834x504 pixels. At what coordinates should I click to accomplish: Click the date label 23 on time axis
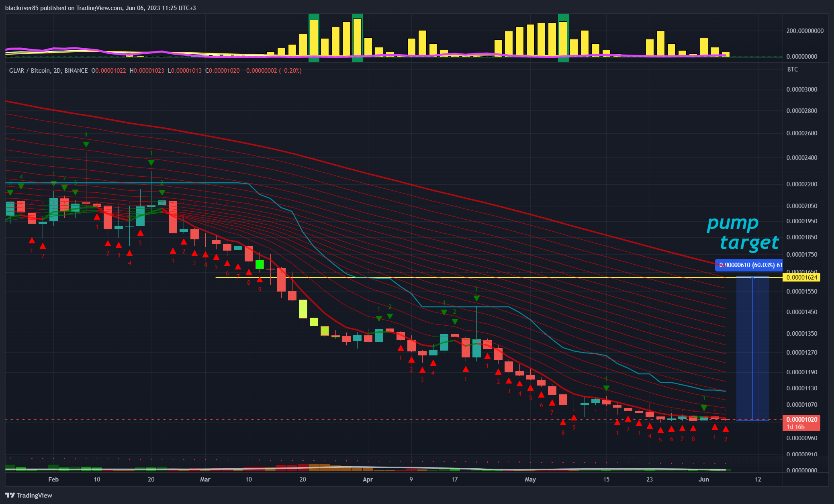click(x=650, y=480)
